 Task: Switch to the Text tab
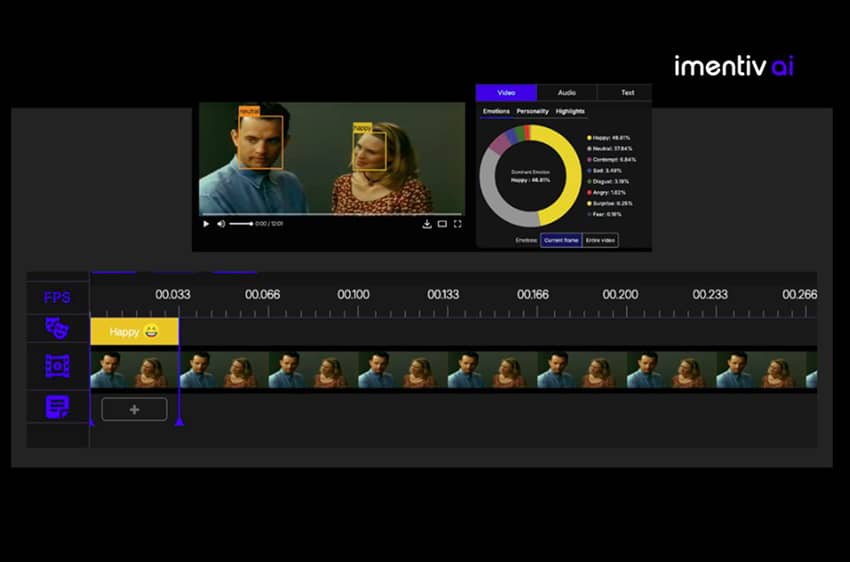(627, 93)
